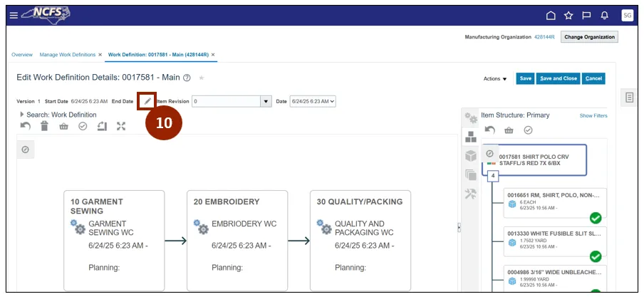The image size is (644, 299).
Task: Maximize the work definition canvas
Action: (x=121, y=127)
